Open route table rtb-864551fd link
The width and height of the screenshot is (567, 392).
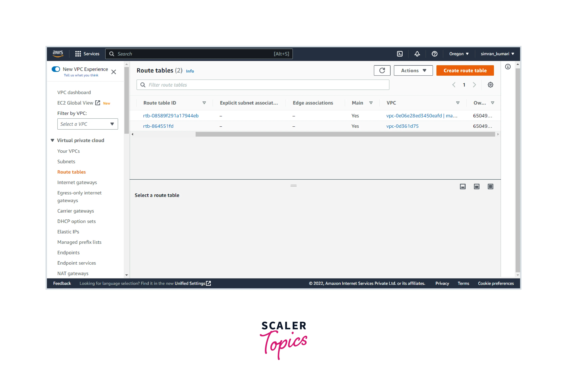coord(158,126)
